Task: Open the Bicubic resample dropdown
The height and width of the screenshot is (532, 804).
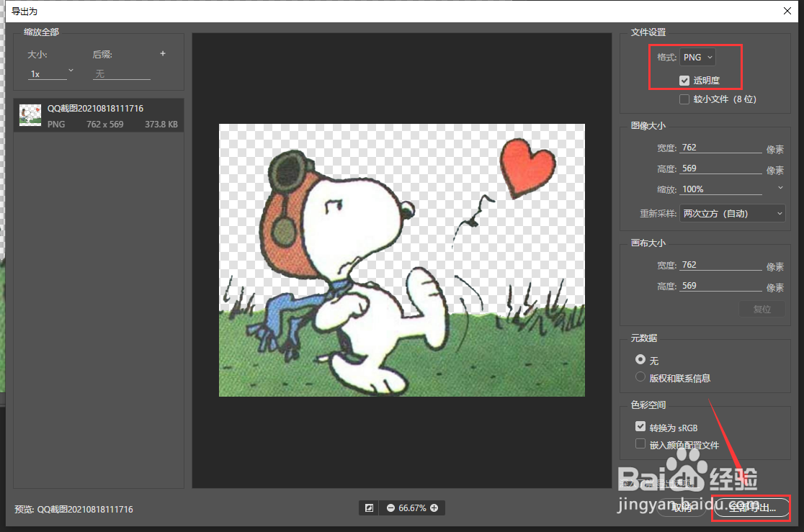Action: click(732, 213)
